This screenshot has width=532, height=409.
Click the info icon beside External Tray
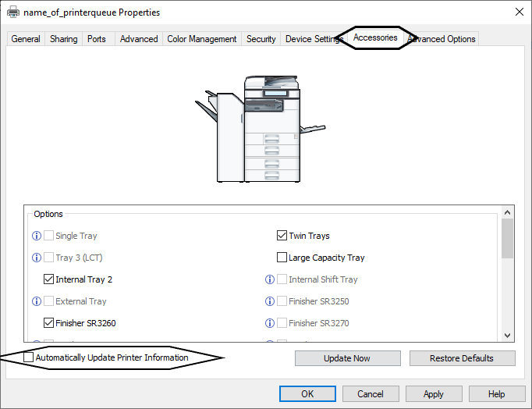36,301
